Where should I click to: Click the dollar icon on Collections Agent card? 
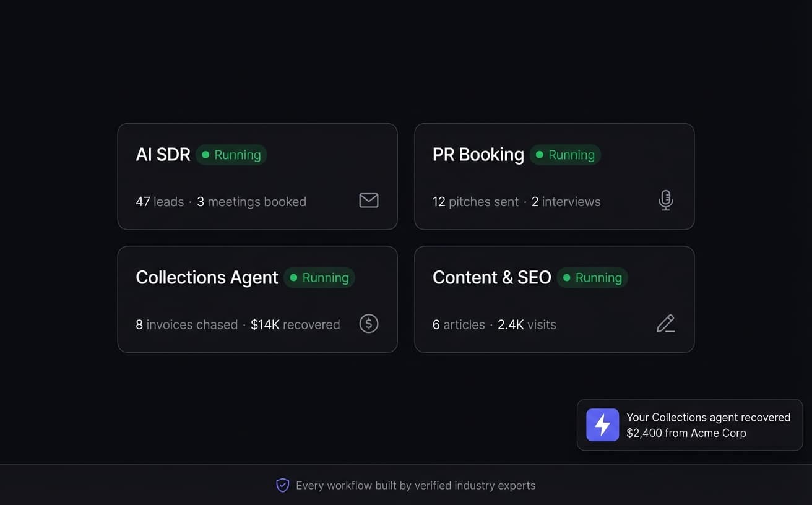coord(368,324)
